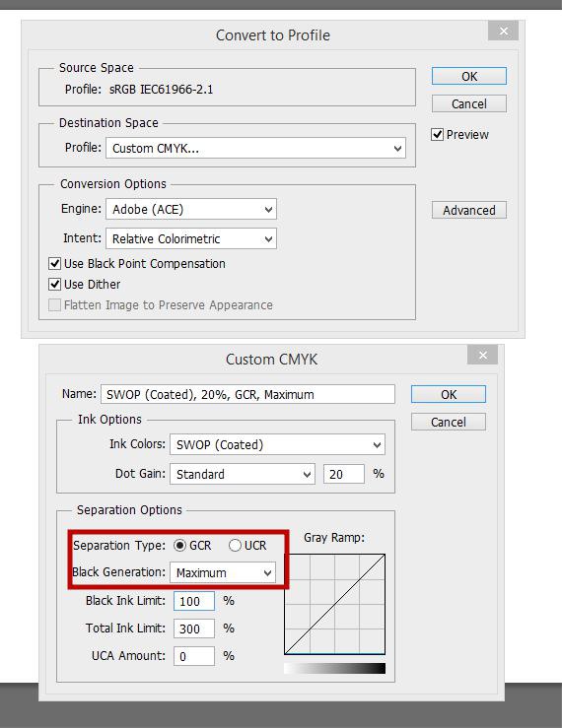Click the Convert to Profile title
The height and width of the screenshot is (728, 562).
tap(273, 35)
